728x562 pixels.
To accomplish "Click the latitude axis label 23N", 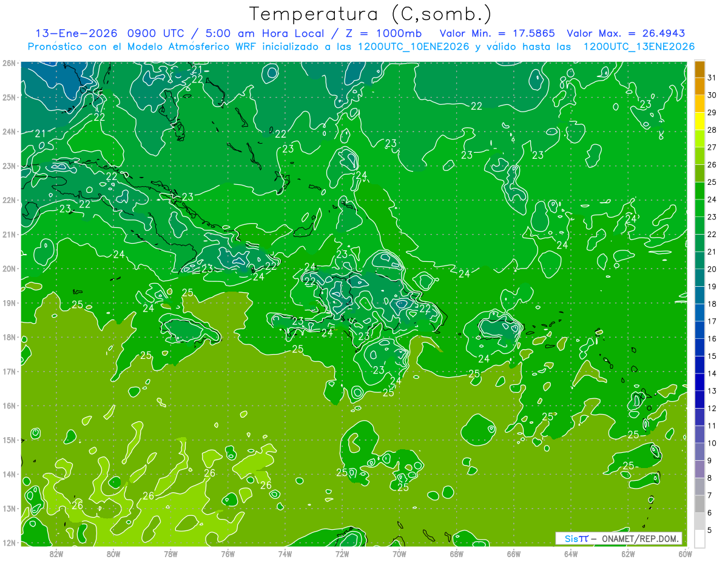I will (x=8, y=166).
